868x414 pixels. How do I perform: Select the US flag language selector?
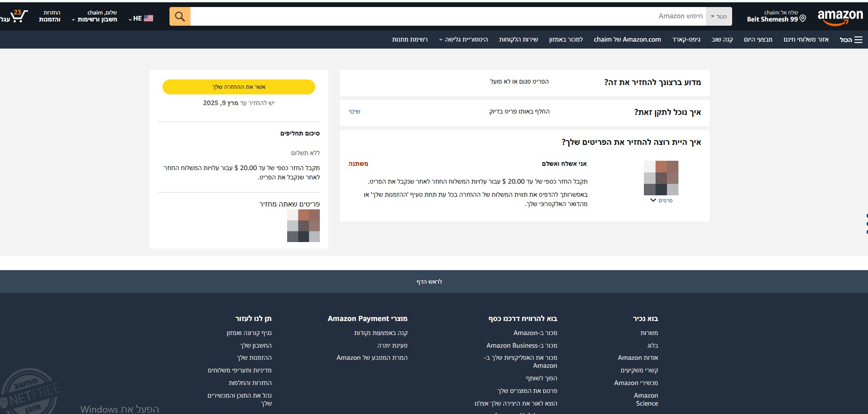click(141, 18)
